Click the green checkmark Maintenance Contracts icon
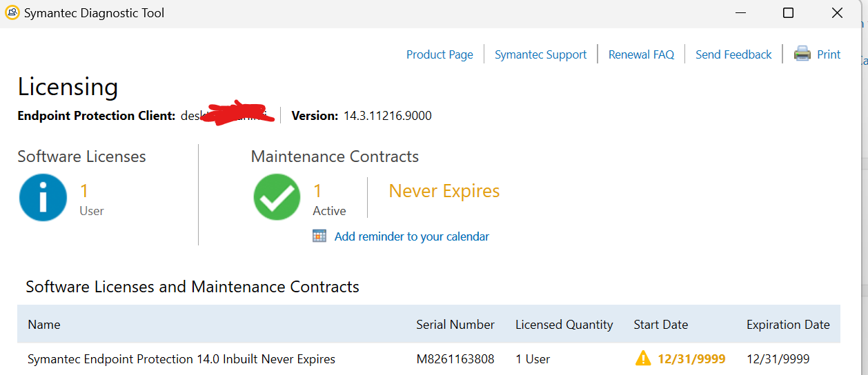Image resolution: width=868 pixels, height=375 pixels. pos(277,197)
